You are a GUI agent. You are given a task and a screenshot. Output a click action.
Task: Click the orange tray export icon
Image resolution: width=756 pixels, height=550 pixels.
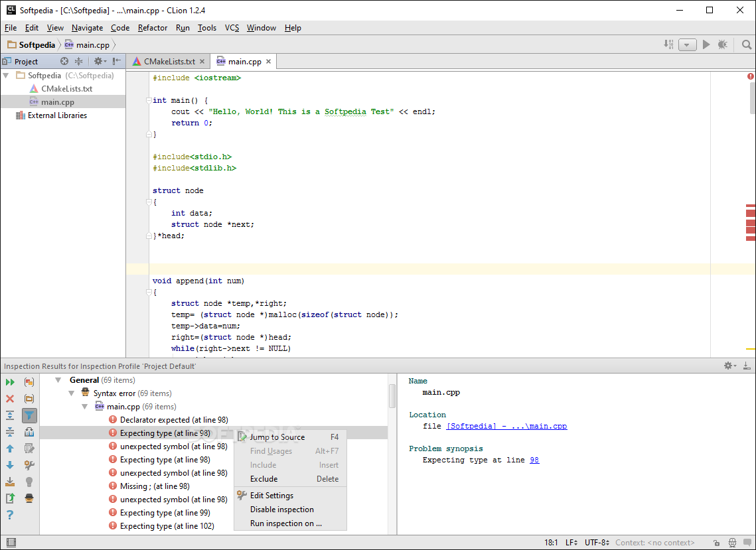[10, 482]
